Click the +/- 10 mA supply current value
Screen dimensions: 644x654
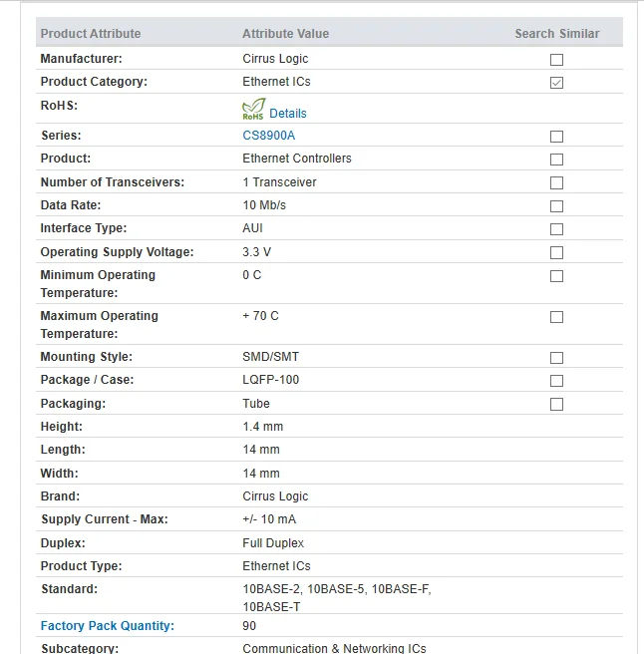click(269, 519)
